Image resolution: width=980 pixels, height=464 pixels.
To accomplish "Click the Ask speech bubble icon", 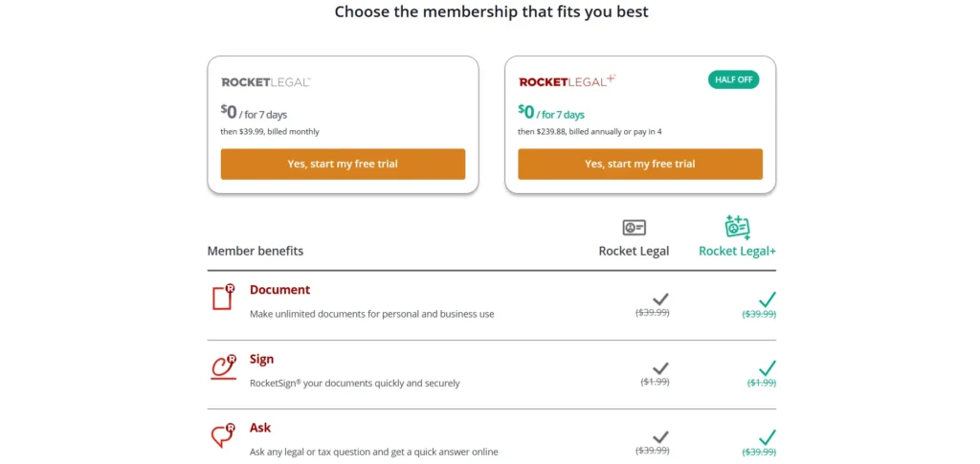I will click(223, 435).
